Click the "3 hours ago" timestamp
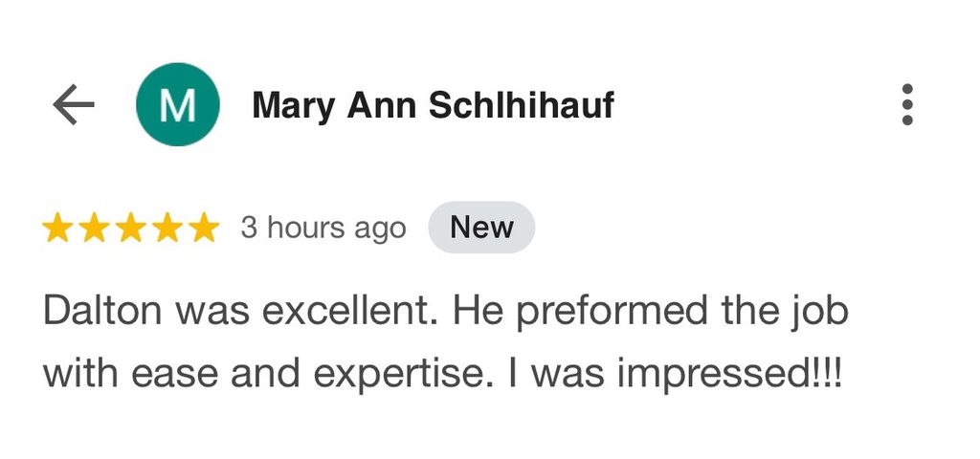980x459 pixels. 323,229
